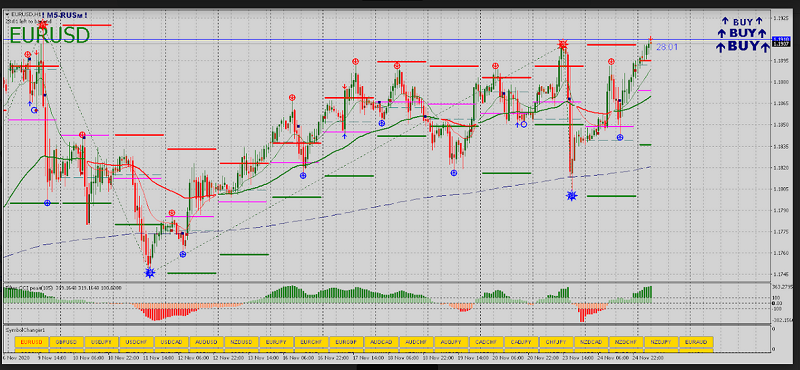The width and height of the screenshot is (800, 370).
Task: Select the blue horizontal current price line
Action: [x=388, y=39]
